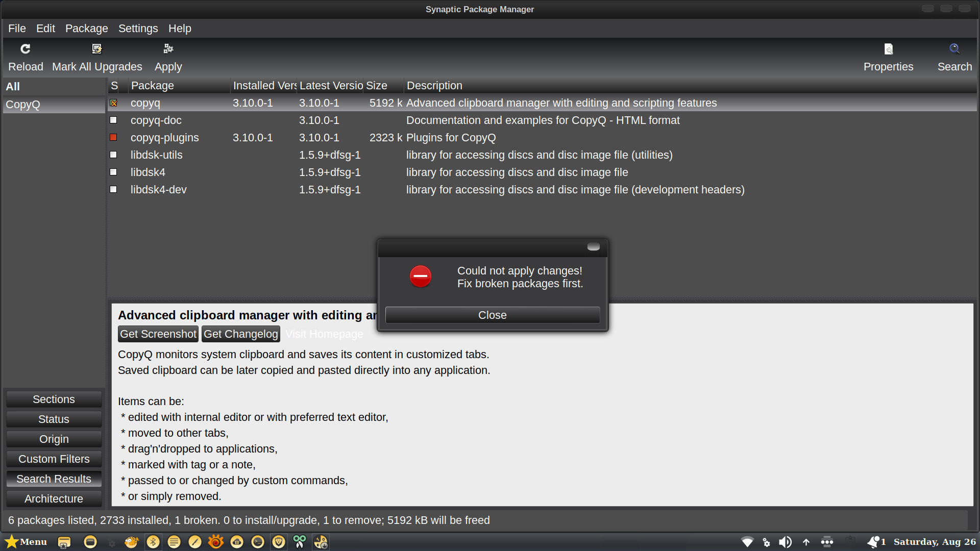The image size is (980, 551).
Task: Open the notification bell tray icon
Action: tap(873, 542)
